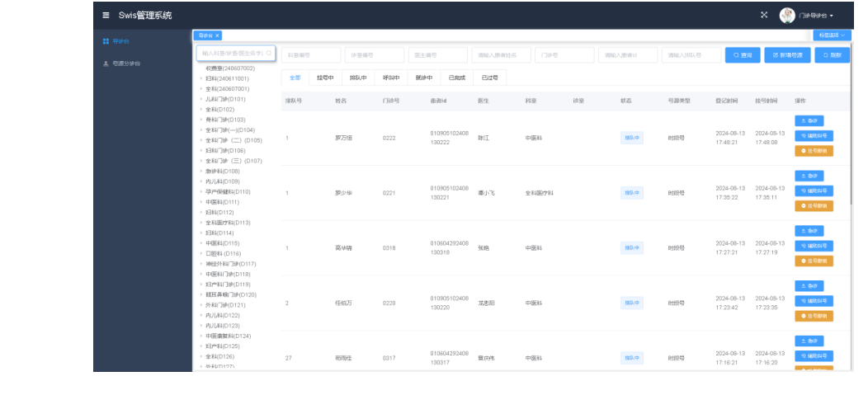The image size is (868, 395).
Task: Expand the 急诊科(D108) tree node
Action: 200,171
